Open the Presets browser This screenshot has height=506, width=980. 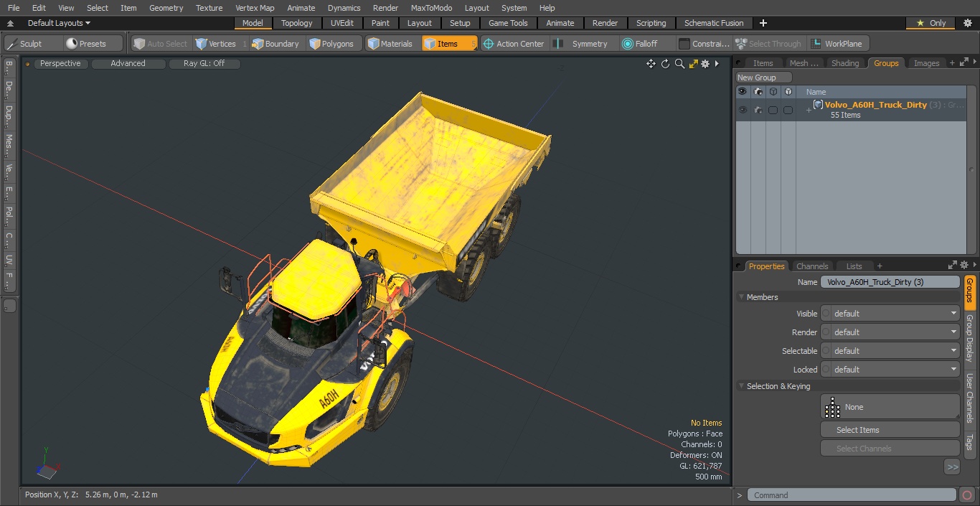(x=93, y=44)
